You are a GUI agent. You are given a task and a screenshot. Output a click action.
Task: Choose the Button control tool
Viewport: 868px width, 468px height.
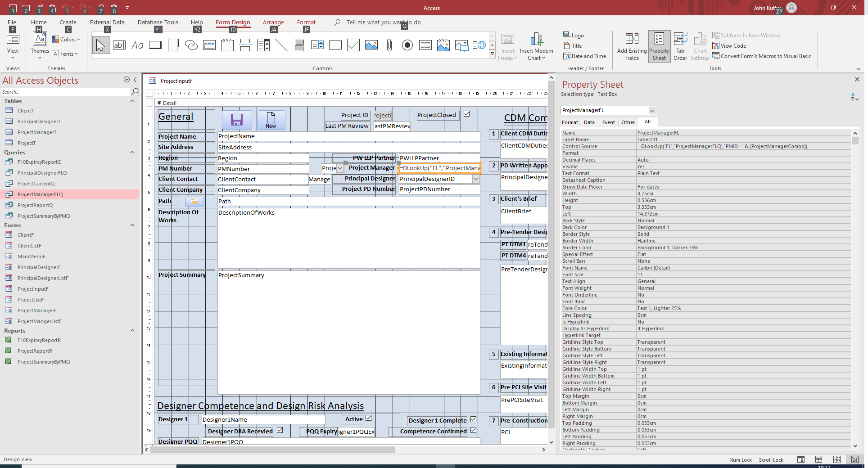pyautogui.click(x=155, y=45)
